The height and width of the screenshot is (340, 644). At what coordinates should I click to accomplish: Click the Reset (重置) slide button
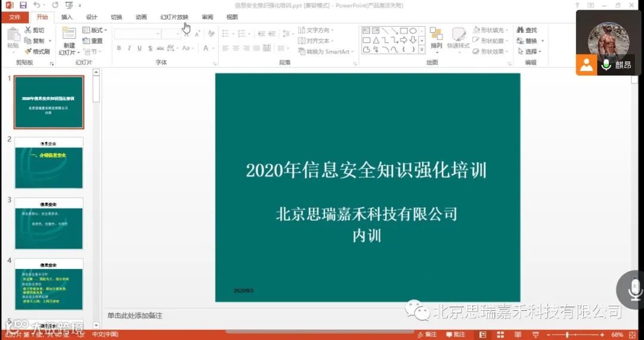click(x=93, y=41)
